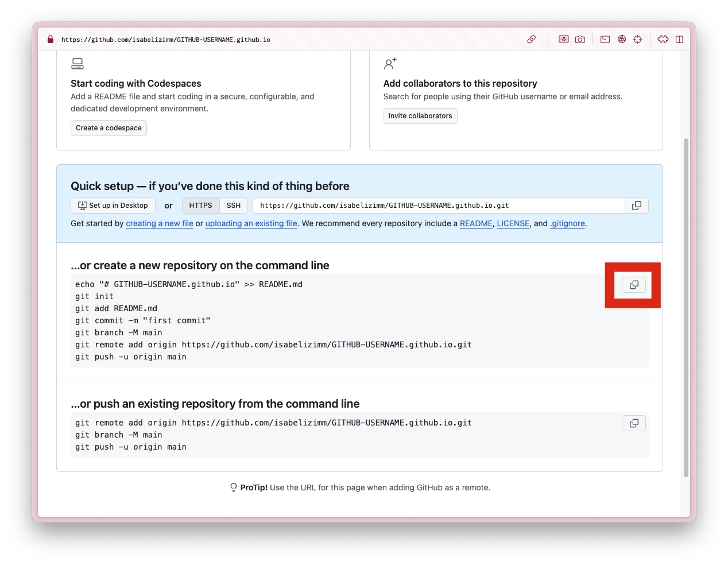Image resolution: width=728 pixels, height=565 pixels.
Task: Select the HTTPS clone protocol option
Action: click(x=200, y=206)
